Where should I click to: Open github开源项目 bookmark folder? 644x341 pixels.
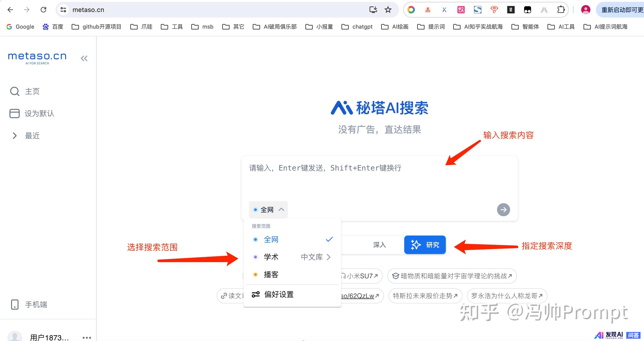(x=97, y=27)
